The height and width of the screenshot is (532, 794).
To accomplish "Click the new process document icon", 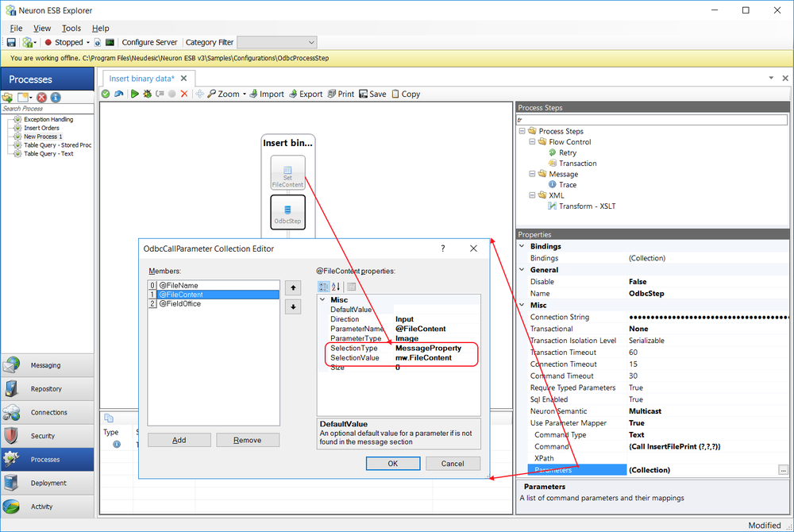I will click(x=23, y=97).
